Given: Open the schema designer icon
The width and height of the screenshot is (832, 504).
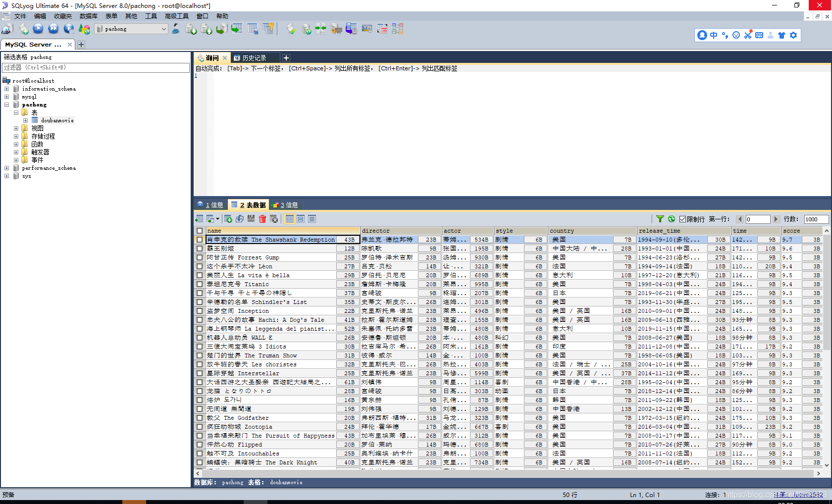Looking at the screenshot, I should tap(398, 29).
